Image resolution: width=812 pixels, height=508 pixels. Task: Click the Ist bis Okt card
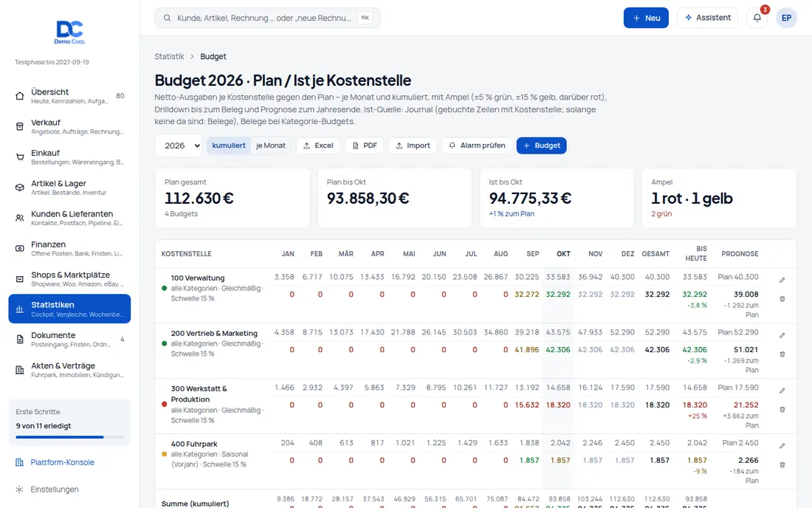pyautogui.click(x=557, y=198)
